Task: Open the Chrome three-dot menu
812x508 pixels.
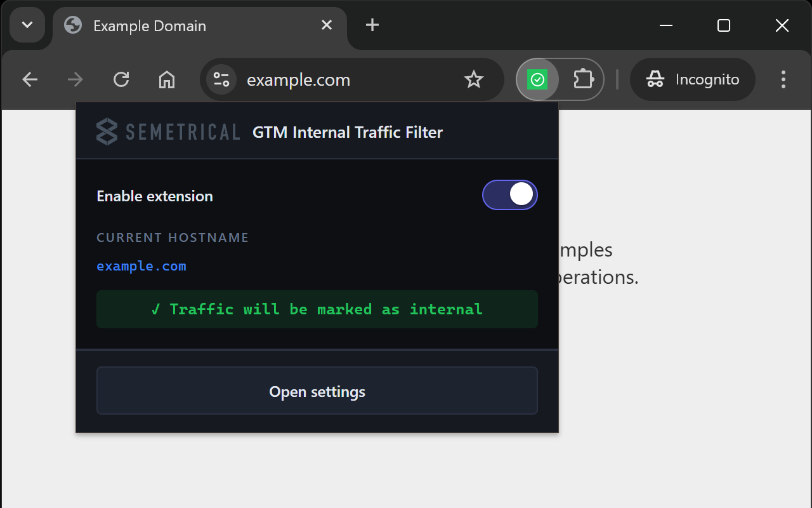Action: (783, 79)
